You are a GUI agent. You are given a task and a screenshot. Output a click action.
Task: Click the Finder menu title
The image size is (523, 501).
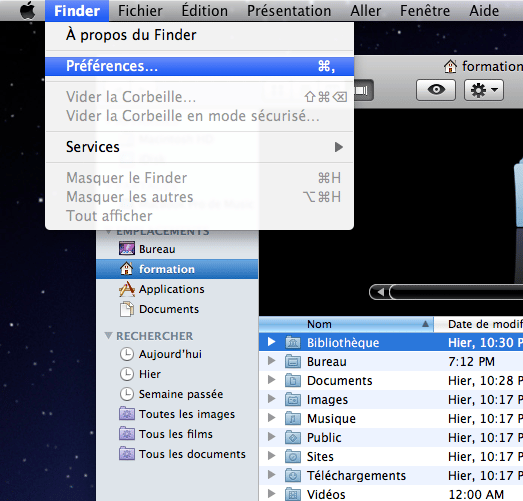pyautogui.click(x=77, y=11)
